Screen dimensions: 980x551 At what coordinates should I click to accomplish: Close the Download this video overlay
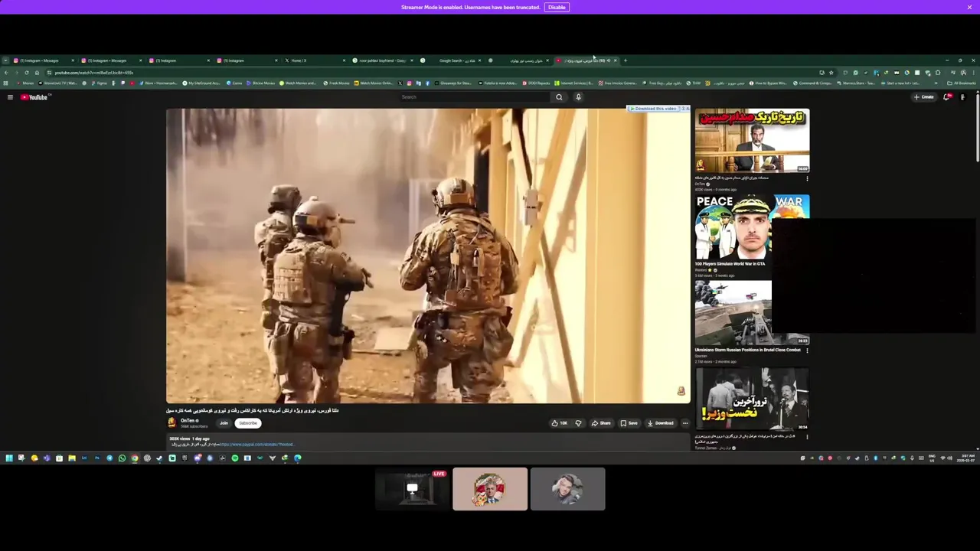click(x=687, y=109)
